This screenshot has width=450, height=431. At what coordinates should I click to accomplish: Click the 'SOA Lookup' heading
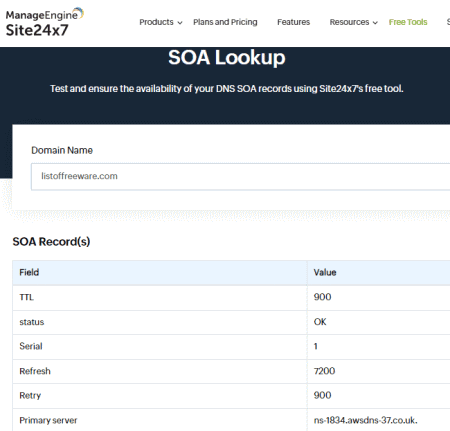coord(227,58)
